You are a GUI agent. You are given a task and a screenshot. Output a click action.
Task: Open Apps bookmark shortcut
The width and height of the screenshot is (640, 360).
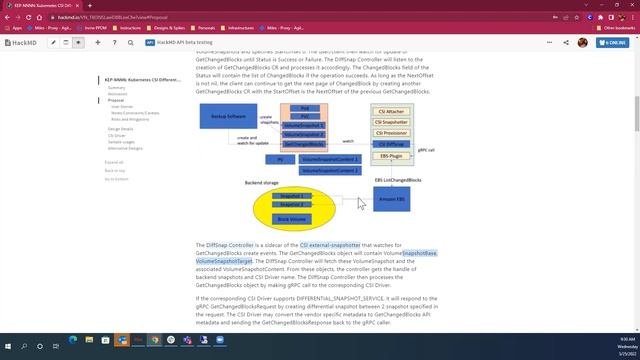tap(13, 28)
